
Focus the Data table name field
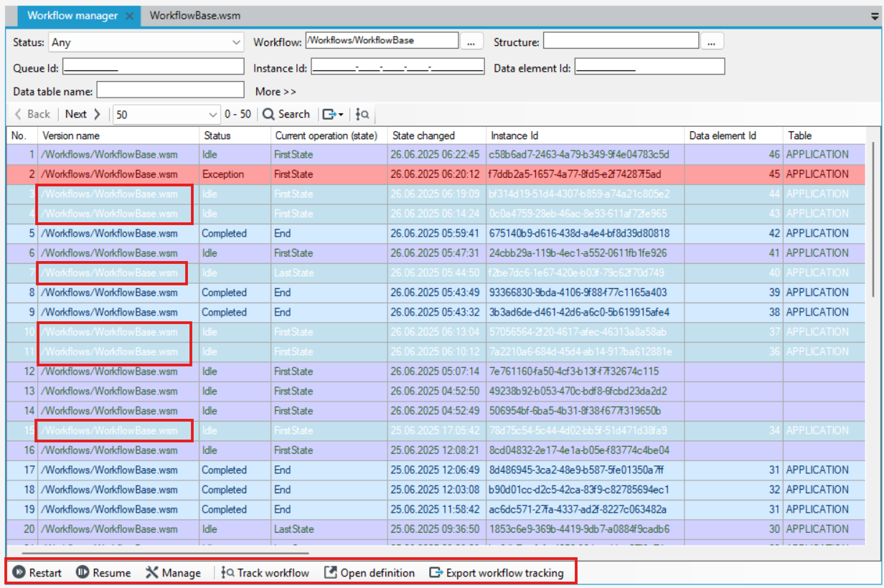pos(171,90)
